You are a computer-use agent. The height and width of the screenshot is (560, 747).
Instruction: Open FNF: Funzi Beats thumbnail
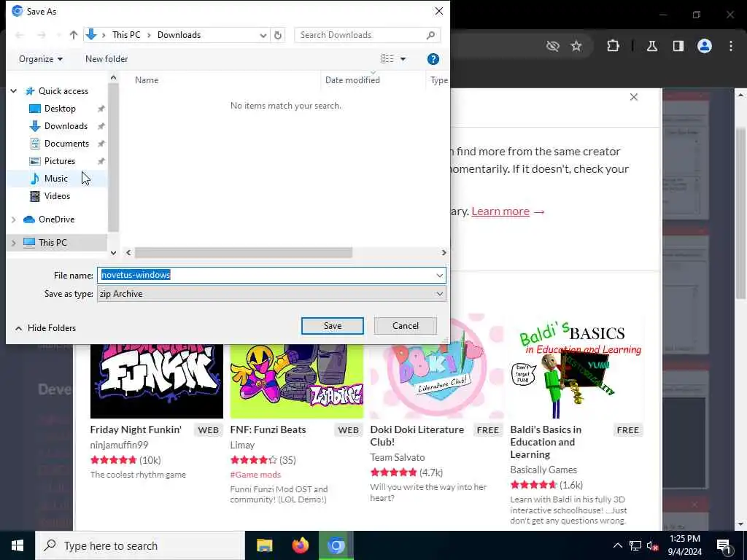[x=296, y=381]
